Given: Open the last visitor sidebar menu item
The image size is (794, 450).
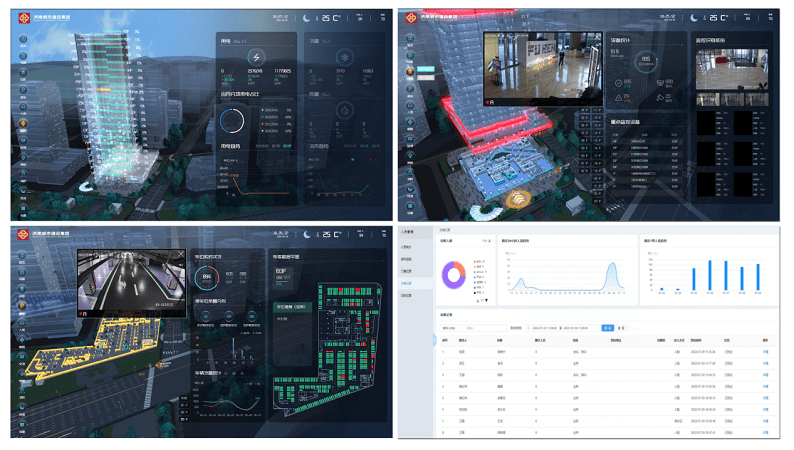Looking at the screenshot, I should coord(407,296).
